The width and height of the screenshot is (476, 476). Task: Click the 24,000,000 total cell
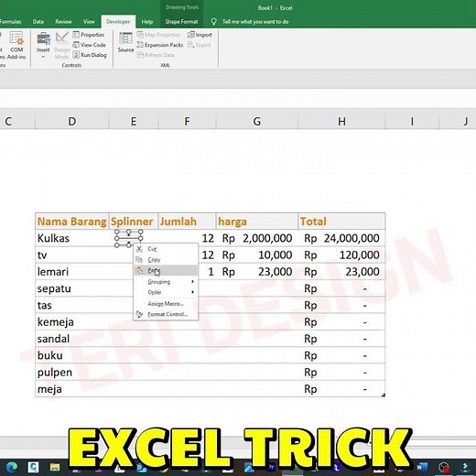[341, 238]
